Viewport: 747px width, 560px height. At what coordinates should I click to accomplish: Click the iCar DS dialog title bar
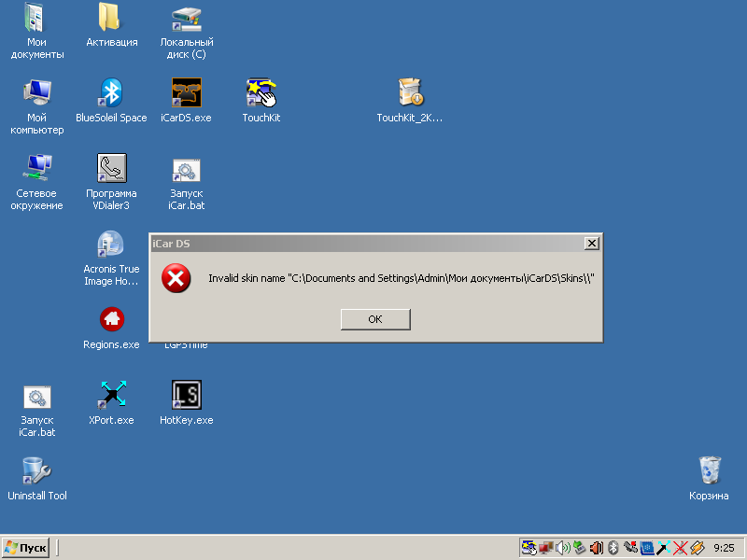pyautogui.click(x=375, y=244)
